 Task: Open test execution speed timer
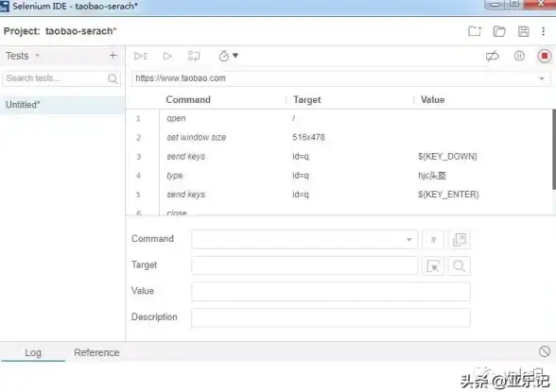pos(228,56)
